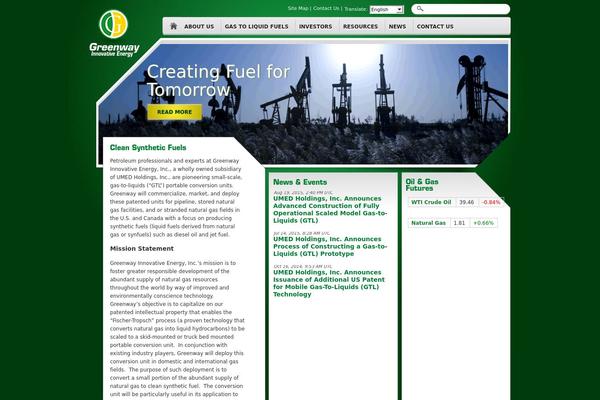Viewport: 600px width, 400px height.
Task: Open the Contact Us navigation menu item
Action: point(435,26)
